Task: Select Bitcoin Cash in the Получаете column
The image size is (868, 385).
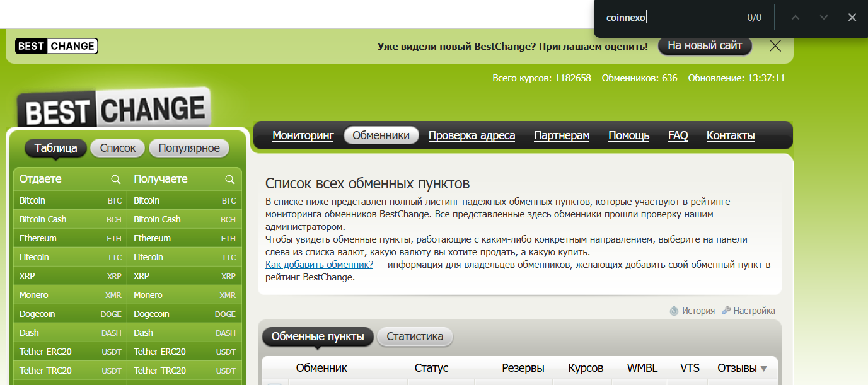Action: point(185,219)
